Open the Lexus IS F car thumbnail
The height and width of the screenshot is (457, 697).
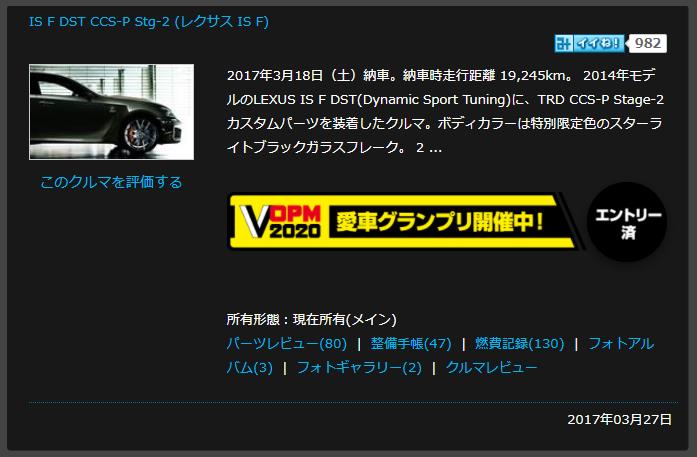111,112
